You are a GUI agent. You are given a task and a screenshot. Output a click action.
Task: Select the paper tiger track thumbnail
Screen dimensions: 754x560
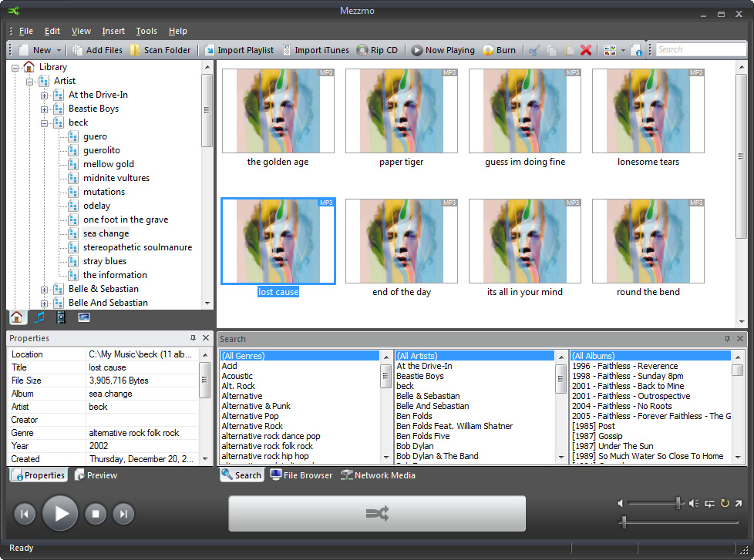tap(402, 111)
